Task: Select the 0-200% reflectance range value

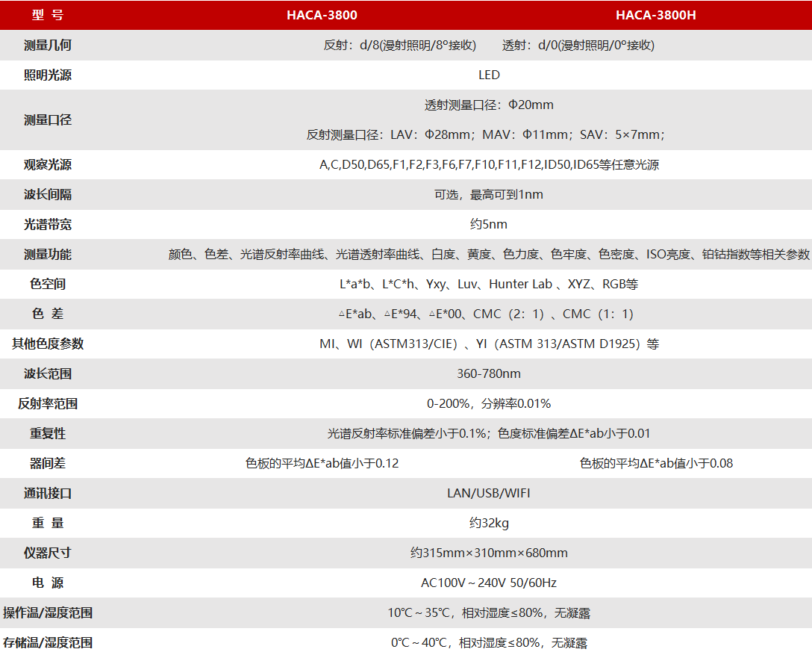Action: point(489,403)
